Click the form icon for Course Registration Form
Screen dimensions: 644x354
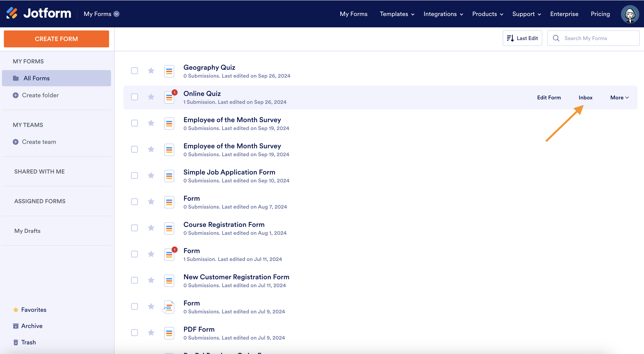(169, 228)
